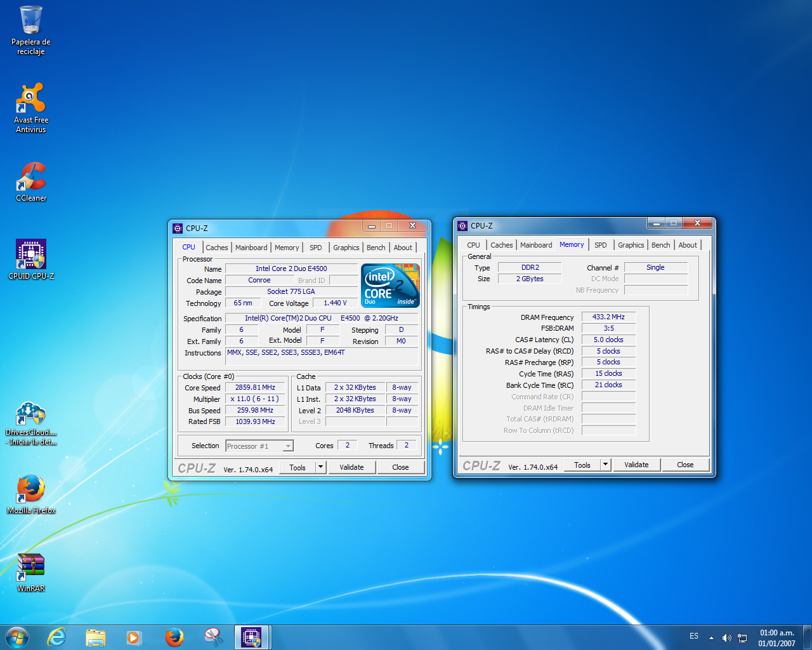Click CPU-Z icon in Memory window title bar
Screen dimensions: 812x650
pos(462,225)
